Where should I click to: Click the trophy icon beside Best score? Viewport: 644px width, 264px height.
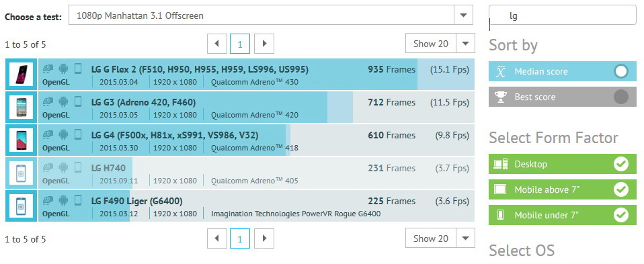click(x=500, y=97)
